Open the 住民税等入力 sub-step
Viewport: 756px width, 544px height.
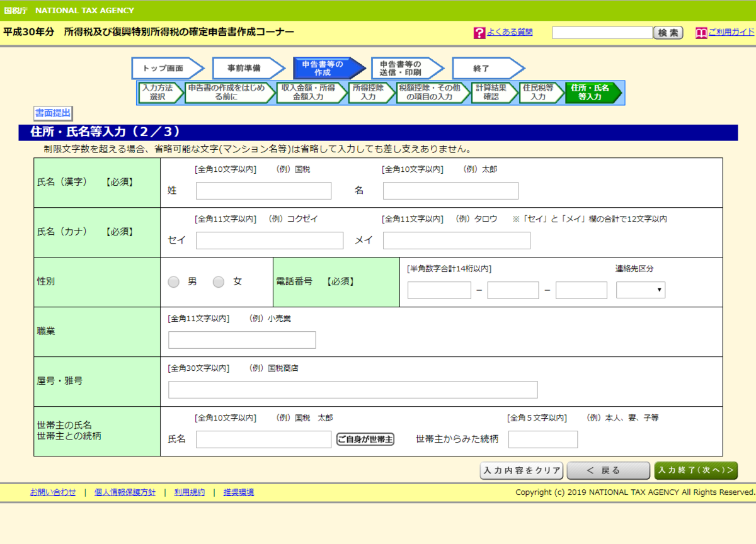pos(541,93)
